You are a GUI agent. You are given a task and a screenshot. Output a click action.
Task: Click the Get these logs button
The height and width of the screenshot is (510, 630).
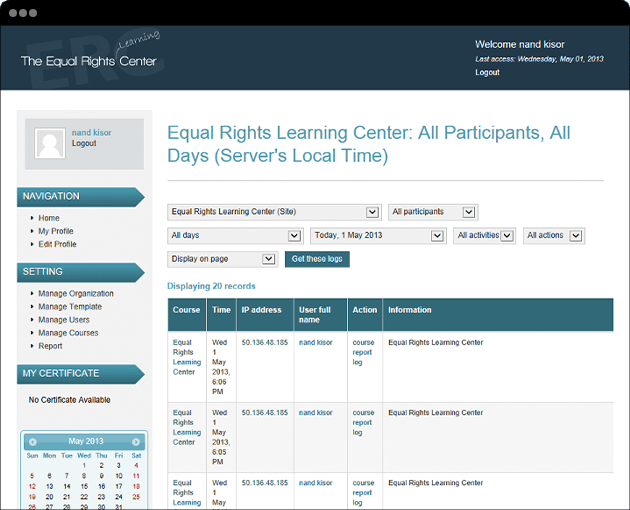[x=317, y=259]
